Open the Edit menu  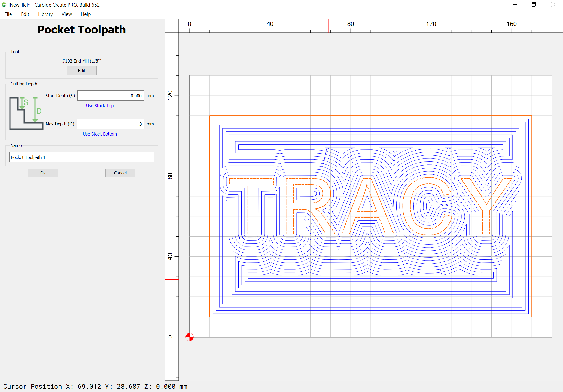tap(25, 14)
